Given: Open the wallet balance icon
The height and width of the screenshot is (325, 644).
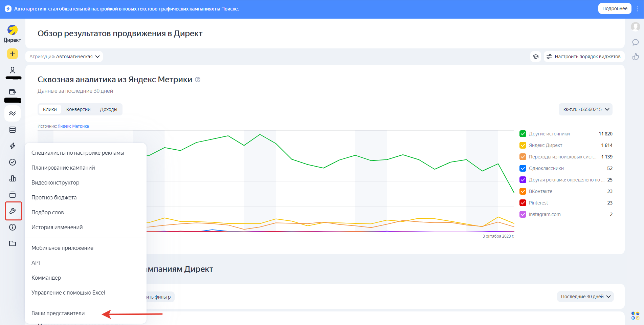Looking at the screenshot, I should tap(13, 92).
